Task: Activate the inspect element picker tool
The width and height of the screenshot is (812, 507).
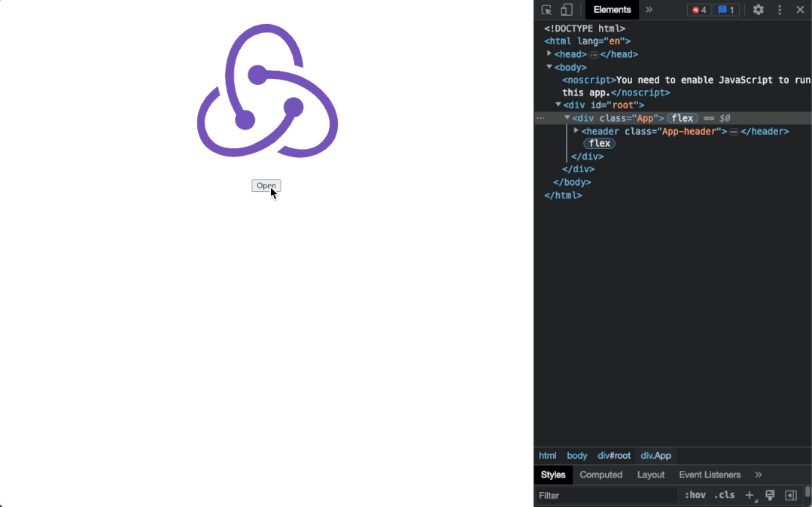Action: tap(546, 10)
